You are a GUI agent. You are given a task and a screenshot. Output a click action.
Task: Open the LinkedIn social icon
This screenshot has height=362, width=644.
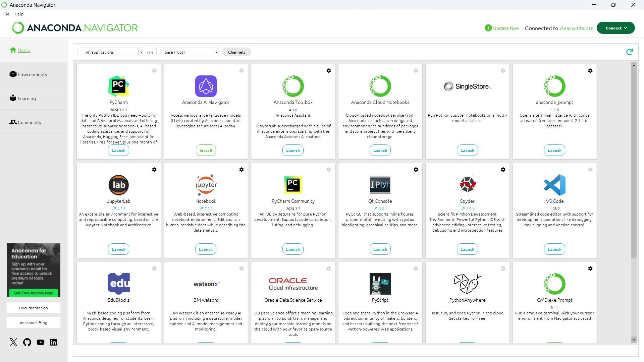(x=54, y=342)
